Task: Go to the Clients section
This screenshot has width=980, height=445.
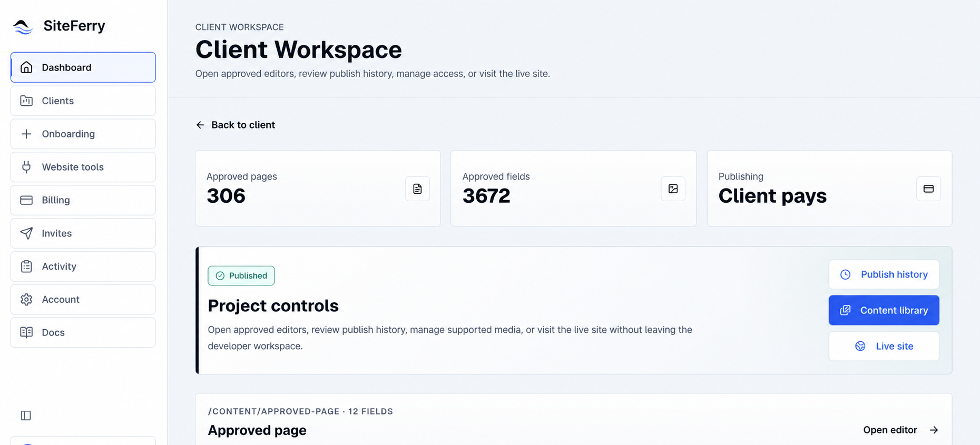Action: coord(83,101)
